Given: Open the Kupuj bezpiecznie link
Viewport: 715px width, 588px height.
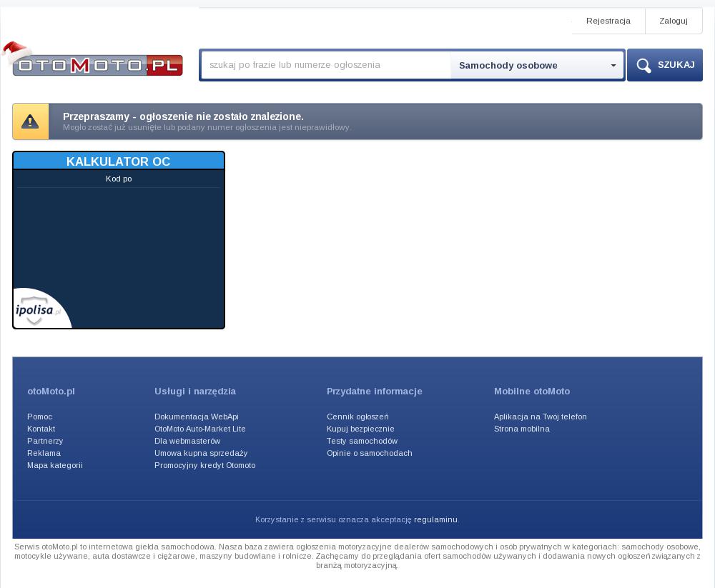Looking at the screenshot, I should [360, 429].
